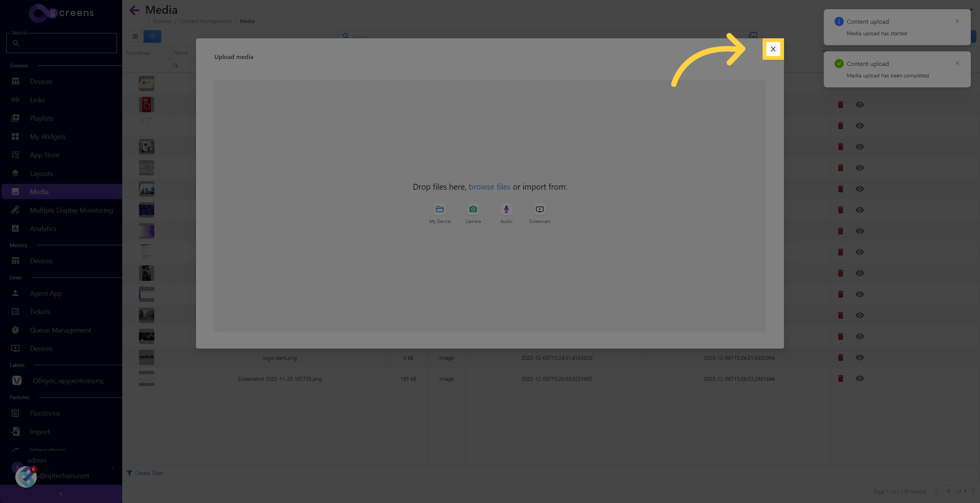Collapse the sidebar with bottom chevron

pyautogui.click(x=61, y=494)
